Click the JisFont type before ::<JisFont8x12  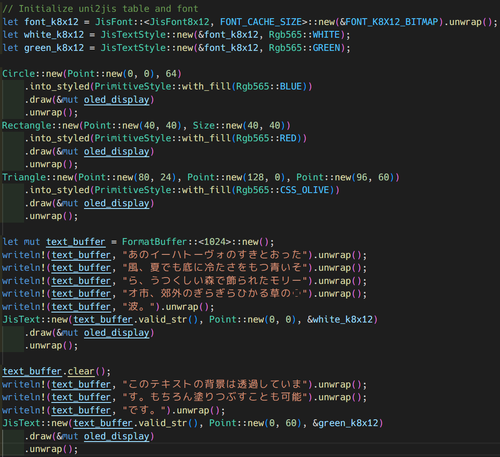tap(114, 22)
